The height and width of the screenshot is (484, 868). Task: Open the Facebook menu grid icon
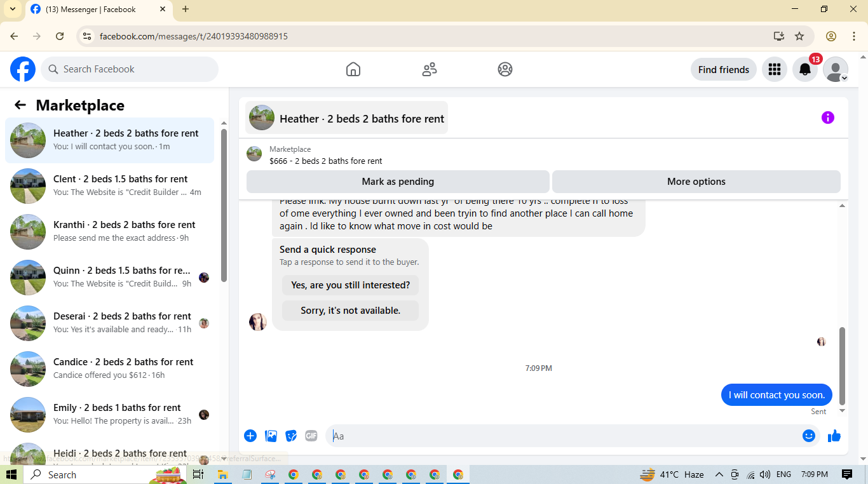click(774, 69)
